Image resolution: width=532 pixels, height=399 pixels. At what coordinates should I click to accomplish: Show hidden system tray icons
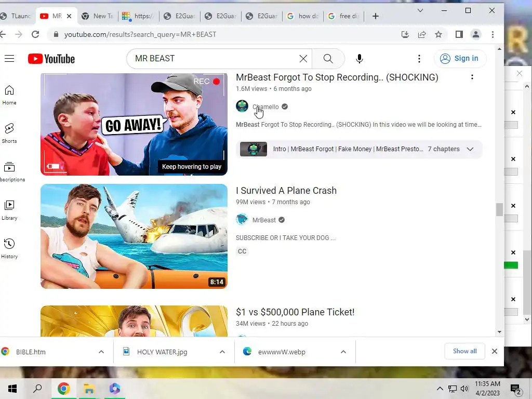click(440, 389)
